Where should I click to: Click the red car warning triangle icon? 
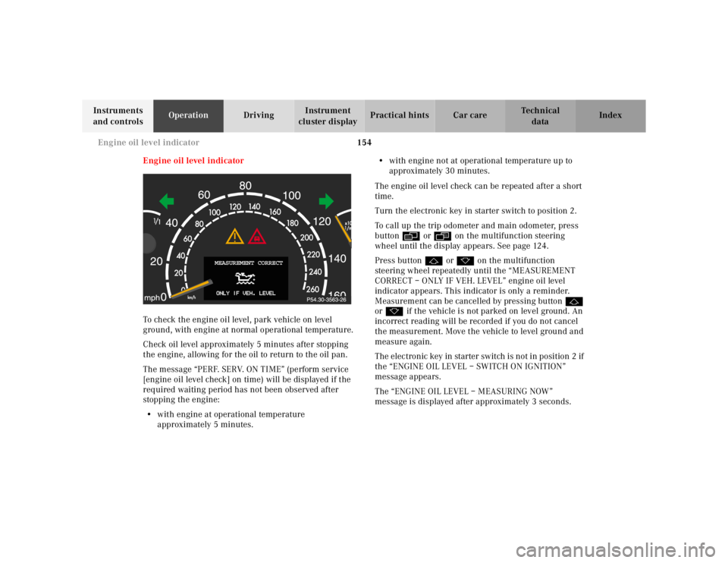click(257, 237)
